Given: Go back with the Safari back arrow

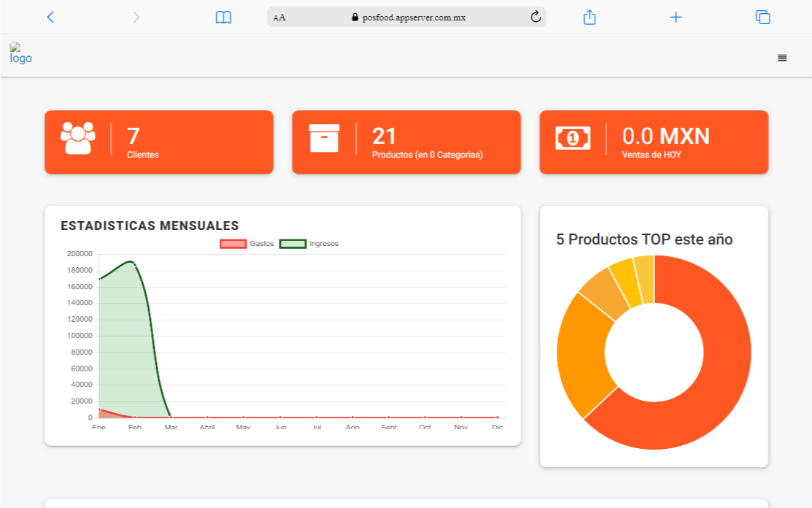Looking at the screenshot, I should 50,17.
